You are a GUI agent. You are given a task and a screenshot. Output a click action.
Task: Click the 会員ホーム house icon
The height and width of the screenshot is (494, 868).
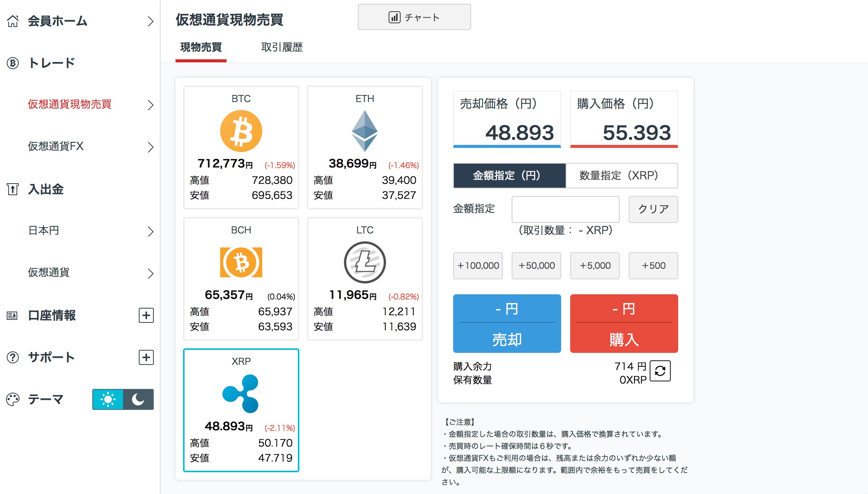(x=13, y=21)
